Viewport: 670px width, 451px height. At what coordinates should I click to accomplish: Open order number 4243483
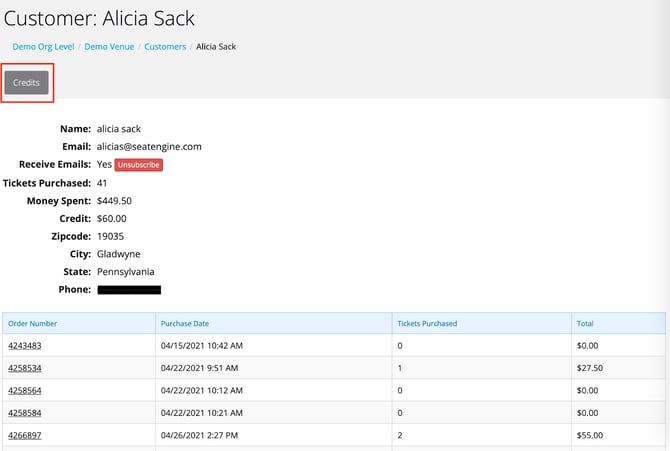click(x=24, y=346)
